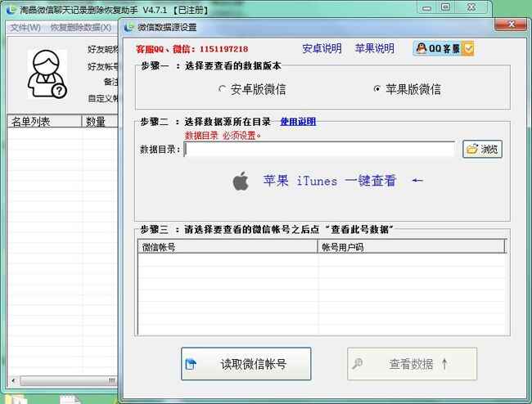Click the folder icon on 浏览 button
The image size is (532, 404).
(x=471, y=149)
